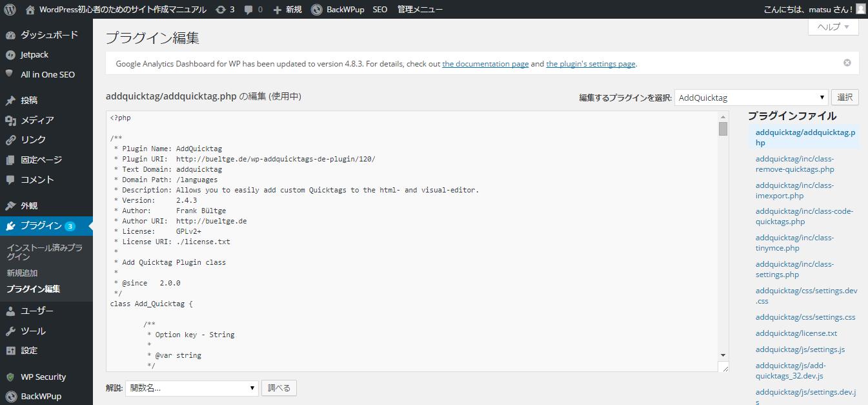Click the 選択 button
Viewport: 868px width, 405px height.
(845, 98)
